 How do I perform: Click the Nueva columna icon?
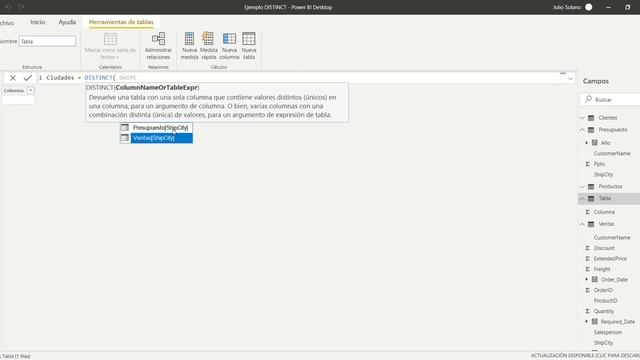pyautogui.click(x=229, y=38)
